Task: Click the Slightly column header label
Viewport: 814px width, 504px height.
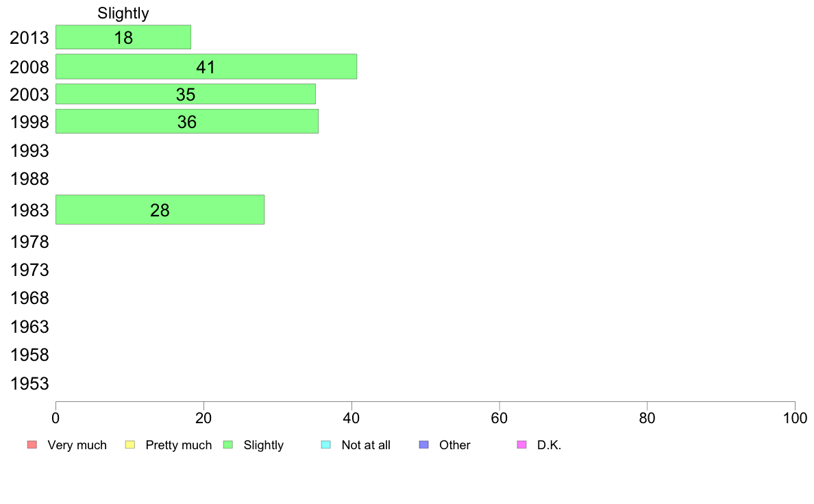Action: coord(123,14)
